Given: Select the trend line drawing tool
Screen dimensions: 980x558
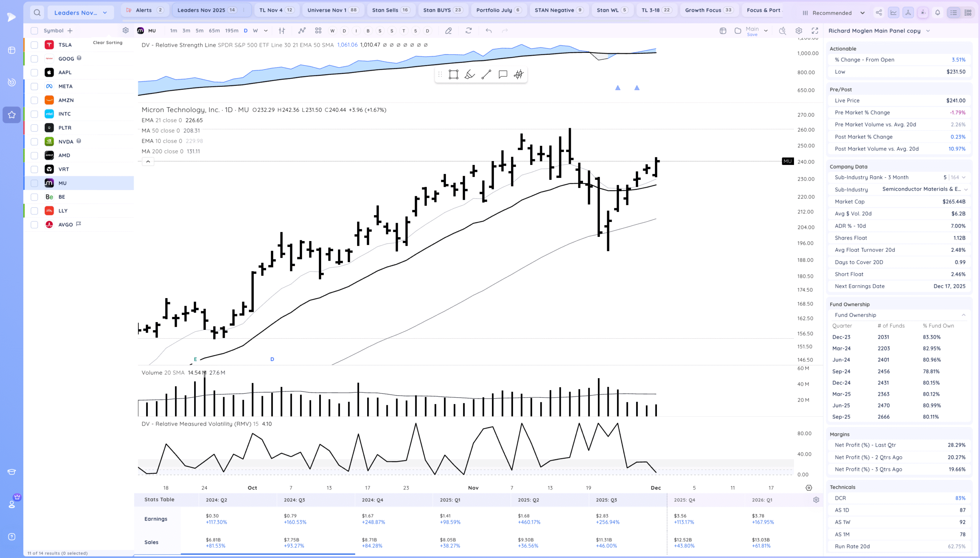Looking at the screenshot, I should [486, 74].
